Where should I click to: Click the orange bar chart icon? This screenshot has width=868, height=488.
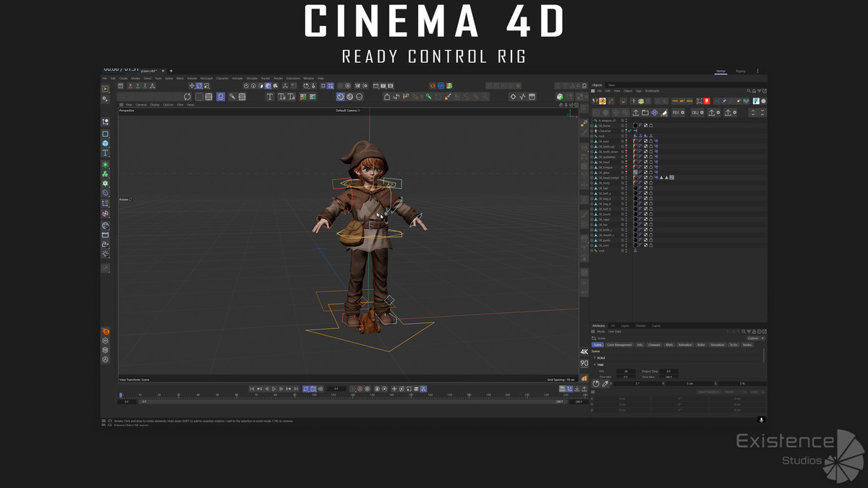point(584,378)
